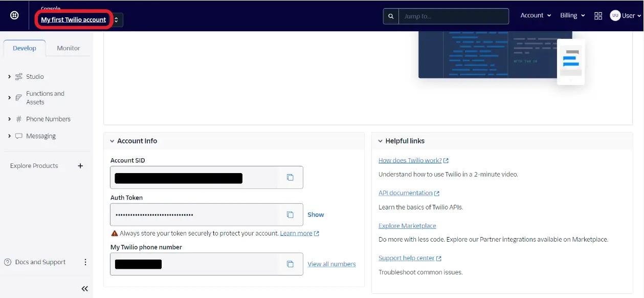Image resolution: width=644 pixels, height=298 pixels.
Task: Click the code editor illustration
Action: (x=501, y=57)
